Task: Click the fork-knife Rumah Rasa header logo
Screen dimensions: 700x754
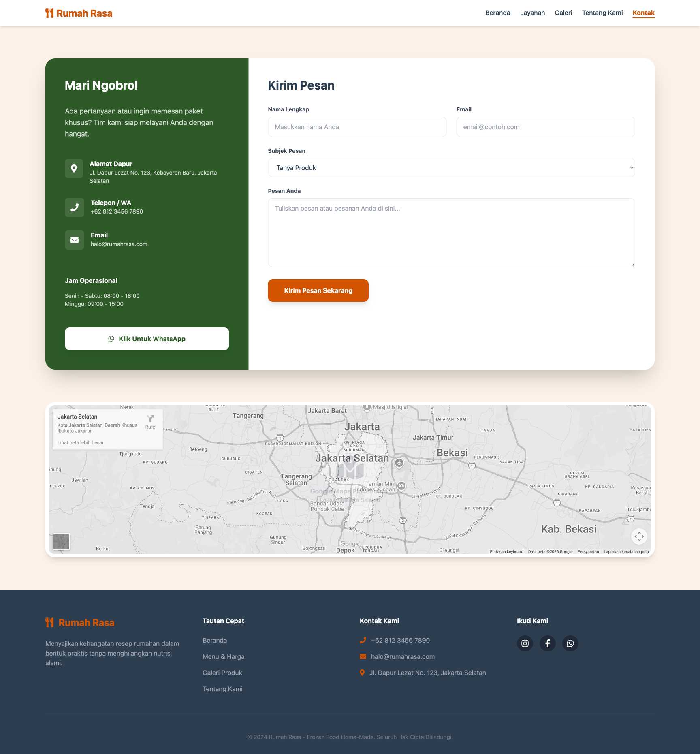Action: point(79,13)
